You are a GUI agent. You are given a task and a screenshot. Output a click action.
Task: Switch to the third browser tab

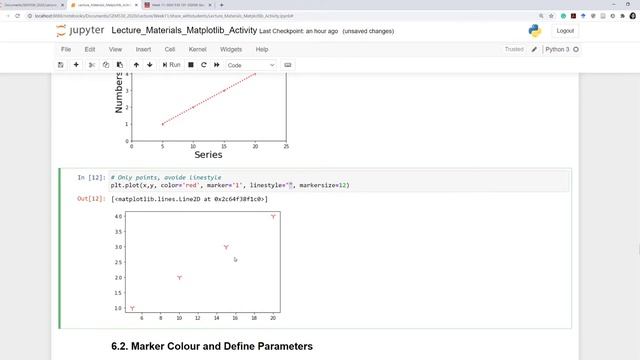point(179,5)
